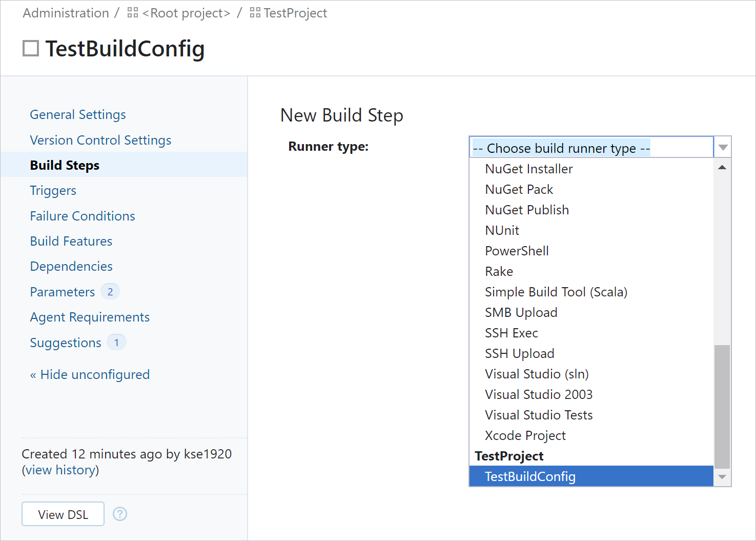Screen dimensions: 756x541
Task: Open the Runner type dropdown arrow
Action: tap(723, 147)
